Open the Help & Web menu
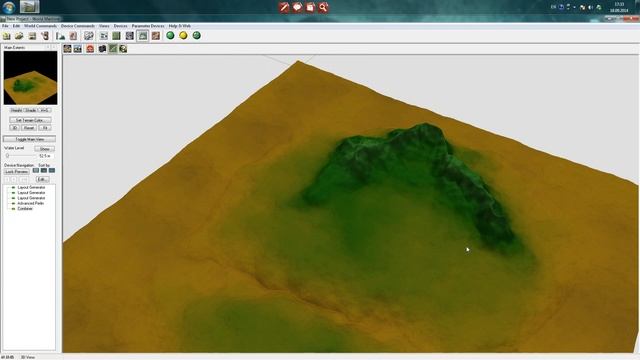The image size is (640, 360). [180, 26]
